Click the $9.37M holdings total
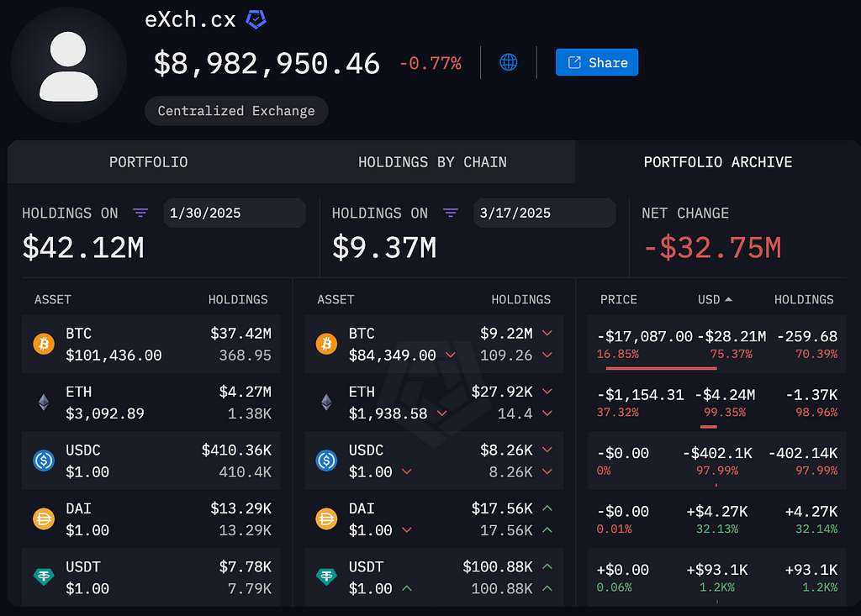Viewport: 861px width, 616px height. tap(384, 248)
